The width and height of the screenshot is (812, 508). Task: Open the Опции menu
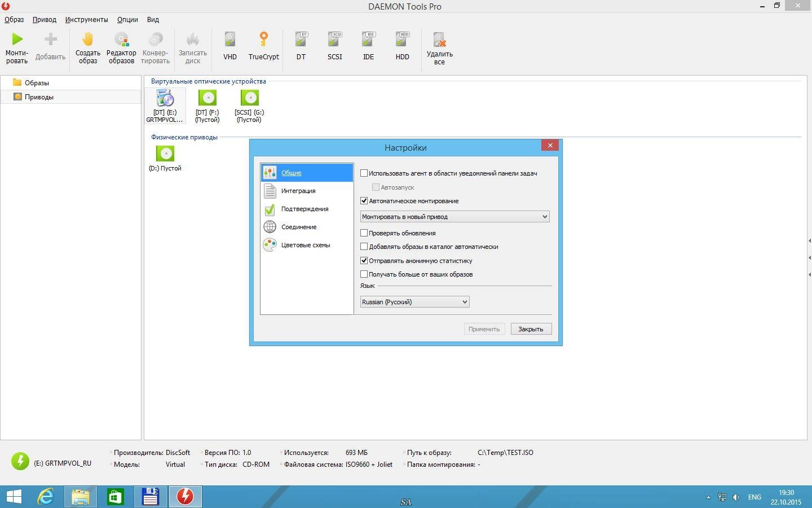(x=127, y=19)
